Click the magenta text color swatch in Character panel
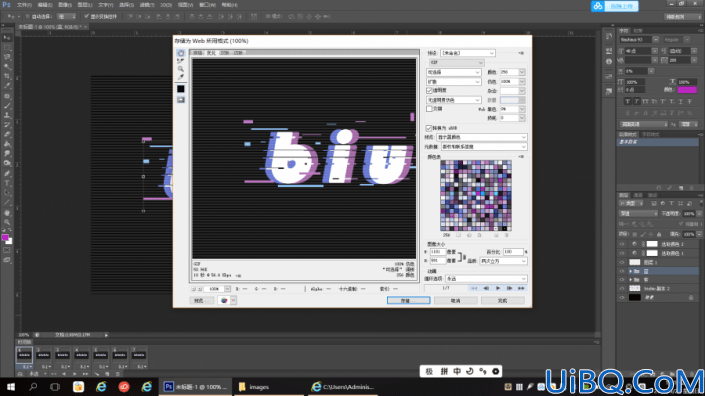The width and height of the screenshot is (705, 396). click(687, 90)
